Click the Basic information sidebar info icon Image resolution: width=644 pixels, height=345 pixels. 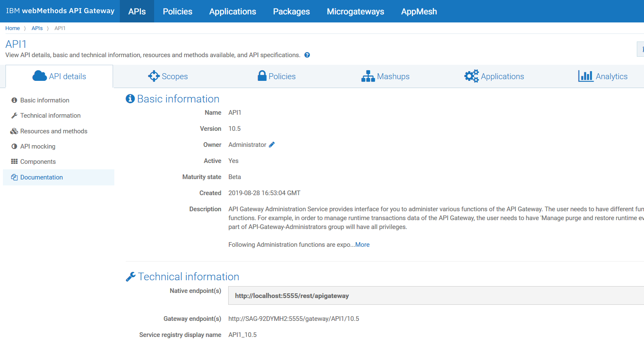click(14, 100)
